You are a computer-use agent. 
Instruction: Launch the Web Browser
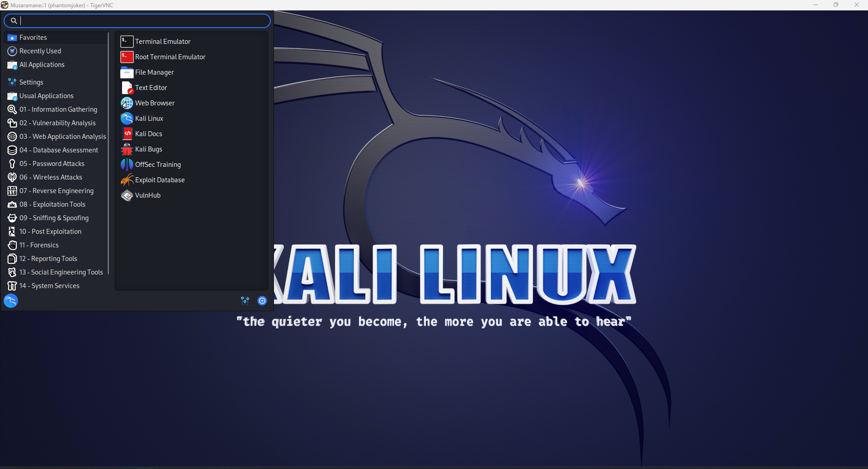click(155, 103)
